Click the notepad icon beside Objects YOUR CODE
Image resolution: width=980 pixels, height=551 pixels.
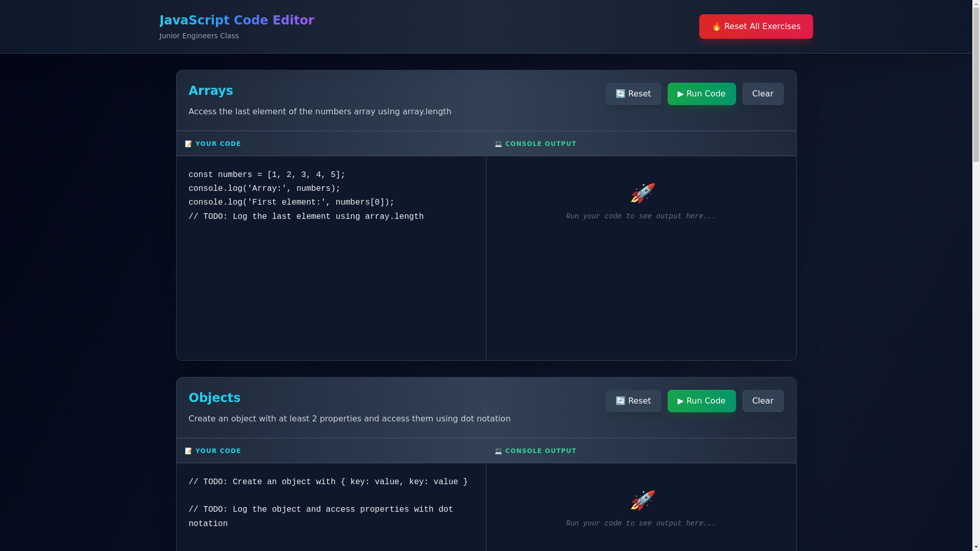188,451
